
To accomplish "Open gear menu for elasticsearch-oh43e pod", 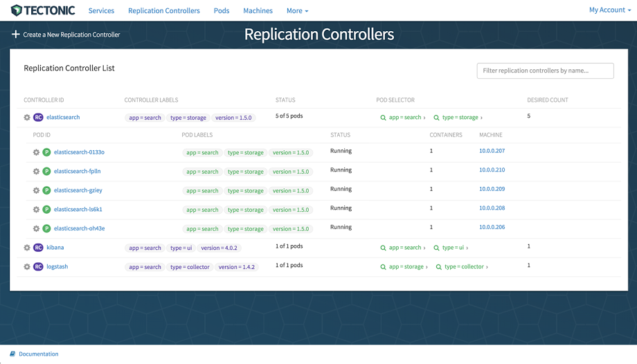I will point(36,229).
